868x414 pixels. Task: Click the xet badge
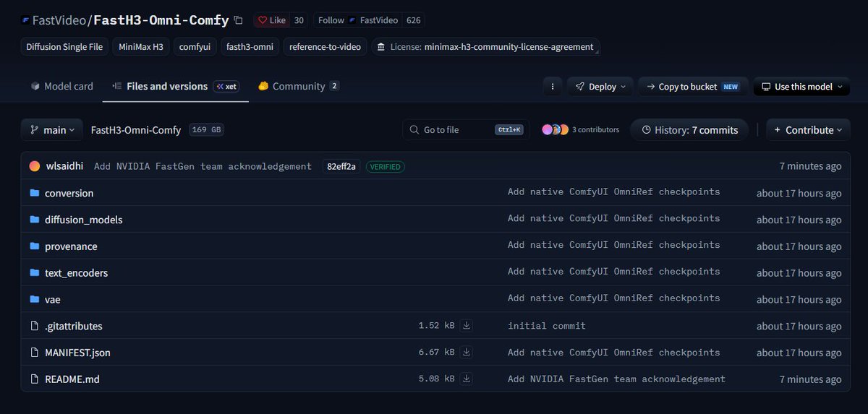click(226, 87)
